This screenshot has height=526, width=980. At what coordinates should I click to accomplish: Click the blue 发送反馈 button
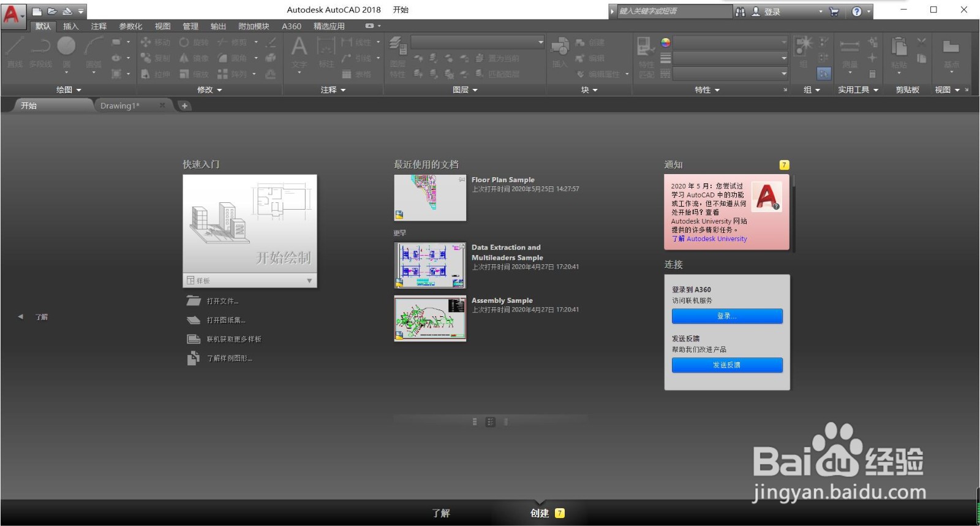coord(727,365)
